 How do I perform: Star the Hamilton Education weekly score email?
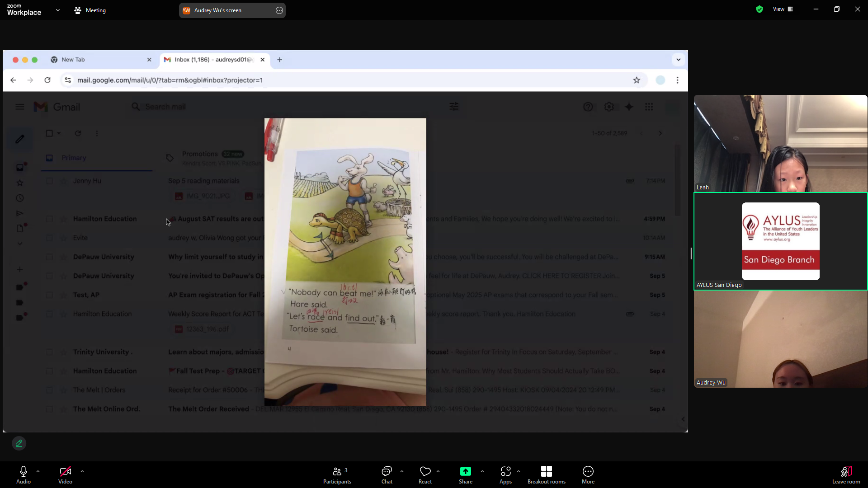[64, 314]
